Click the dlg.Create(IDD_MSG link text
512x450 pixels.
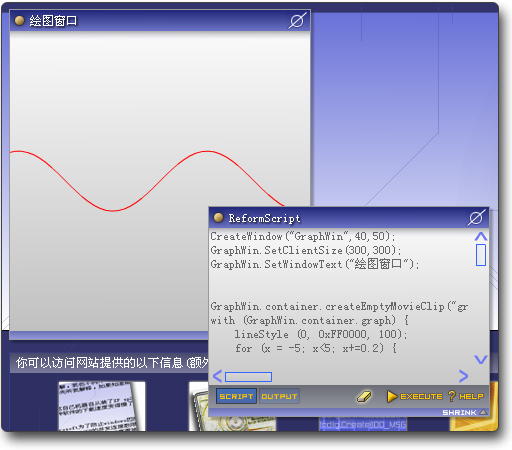[x=363, y=424]
